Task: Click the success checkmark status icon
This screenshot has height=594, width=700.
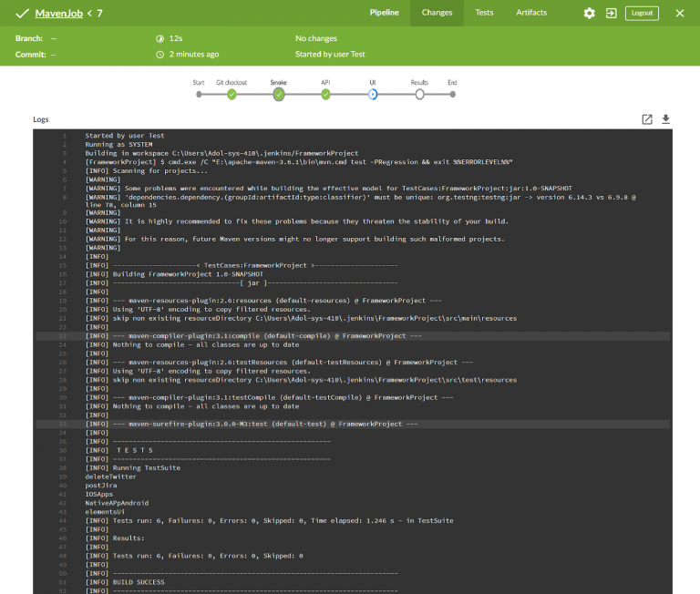Action: tap(22, 14)
